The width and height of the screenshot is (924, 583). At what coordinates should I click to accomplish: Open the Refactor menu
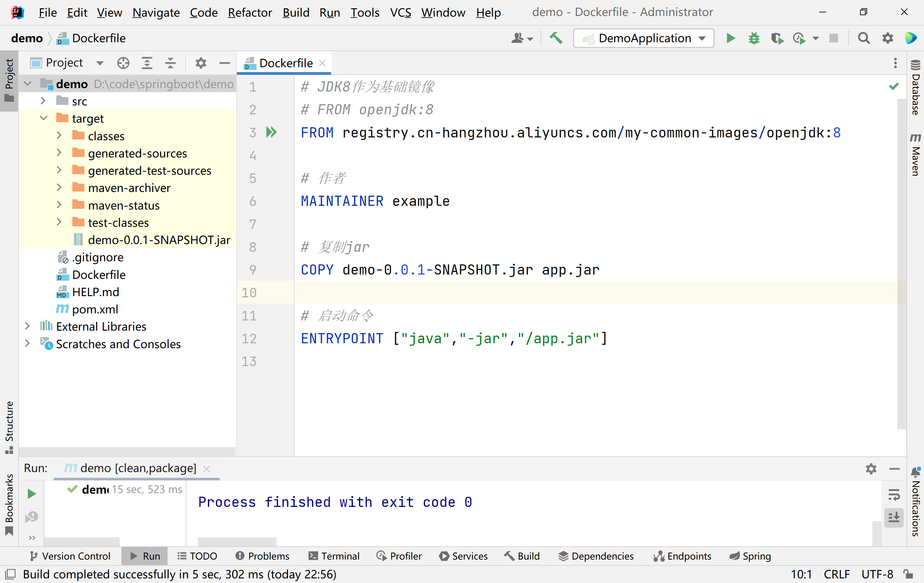click(250, 13)
